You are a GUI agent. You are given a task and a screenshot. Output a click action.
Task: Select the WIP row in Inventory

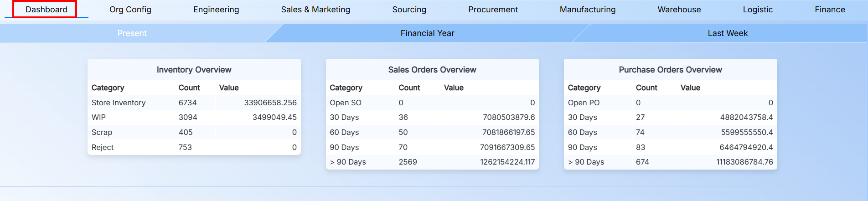click(194, 117)
